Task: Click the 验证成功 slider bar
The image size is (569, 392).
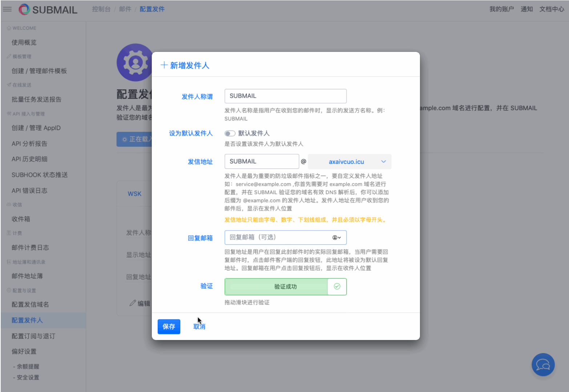Action: pos(277,286)
